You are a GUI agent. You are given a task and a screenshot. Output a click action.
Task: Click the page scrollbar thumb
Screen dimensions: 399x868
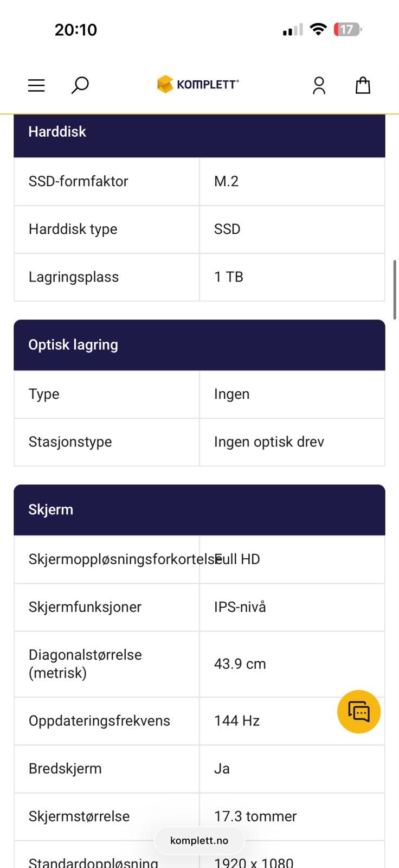[395, 289]
